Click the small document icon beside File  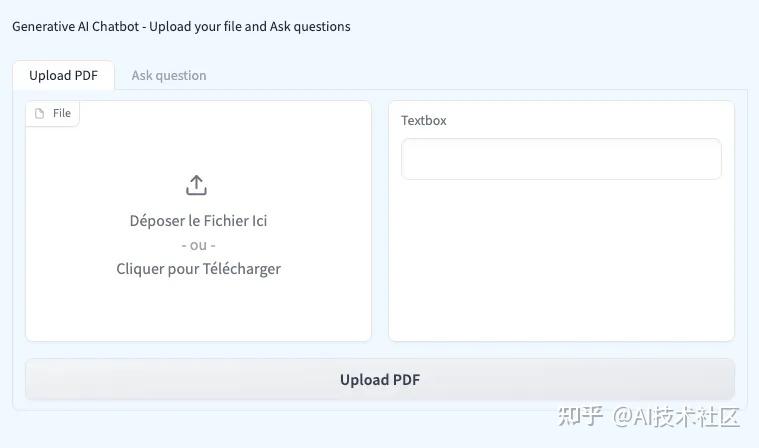(40, 114)
